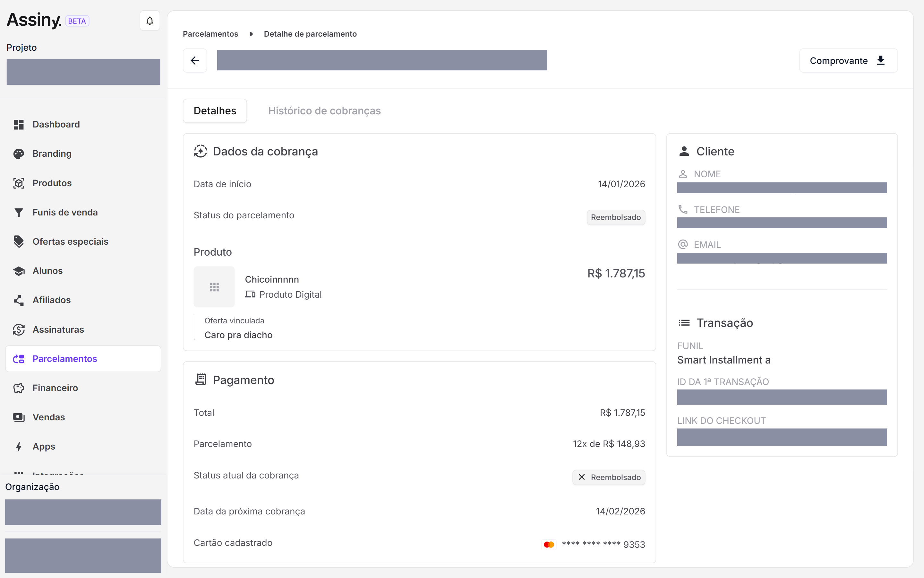The height and width of the screenshot is (578, 924).
Task: Switch to Histórico de cobranças tab
Action: (324, 111)
